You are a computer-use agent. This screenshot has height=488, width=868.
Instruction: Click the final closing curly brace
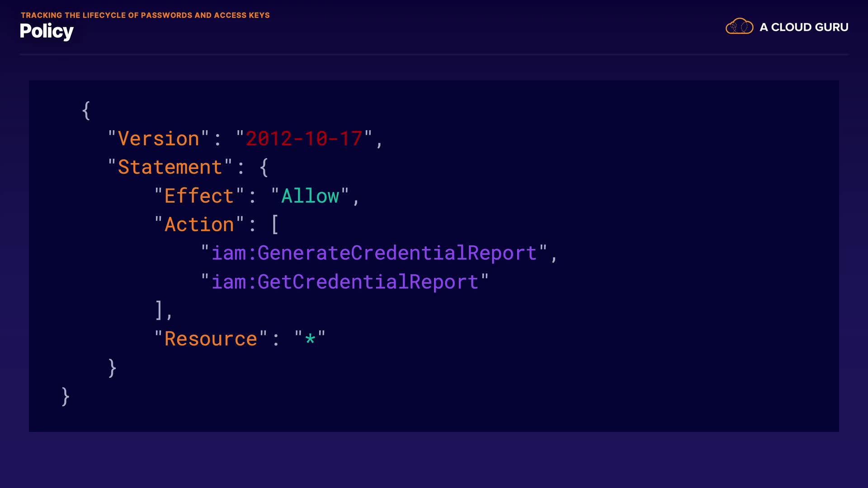click(66, 396)
